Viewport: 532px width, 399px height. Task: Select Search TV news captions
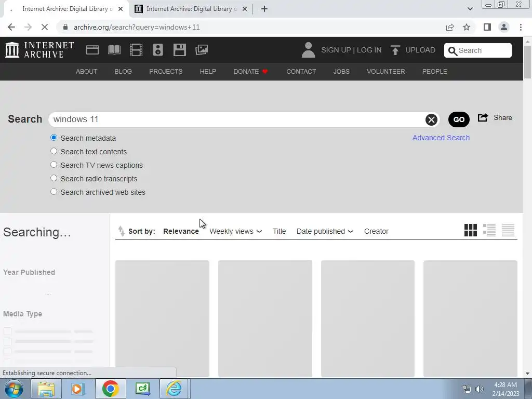(x=54, y=165)
